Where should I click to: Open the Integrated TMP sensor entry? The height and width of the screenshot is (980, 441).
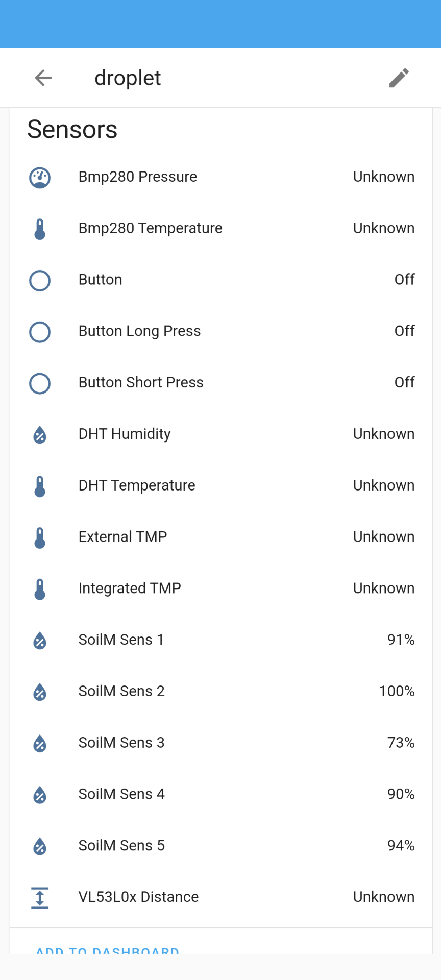pos(221,589)
